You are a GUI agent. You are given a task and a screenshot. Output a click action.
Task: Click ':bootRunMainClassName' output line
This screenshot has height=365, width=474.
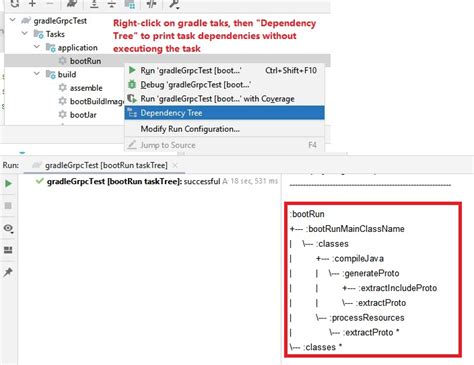tap(347, 229)
